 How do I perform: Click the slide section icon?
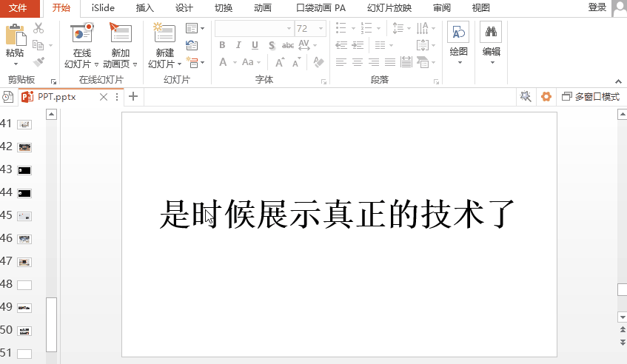coord(192,62)
